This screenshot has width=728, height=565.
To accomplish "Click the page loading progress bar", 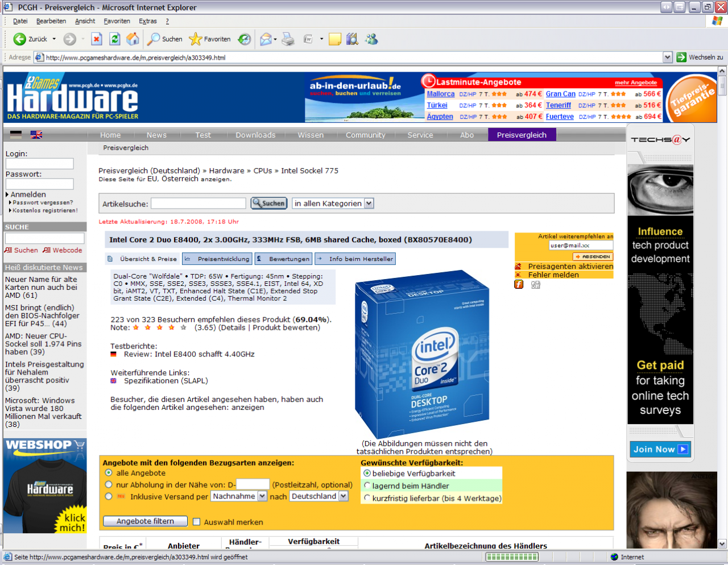I will (x=512, y=557).
